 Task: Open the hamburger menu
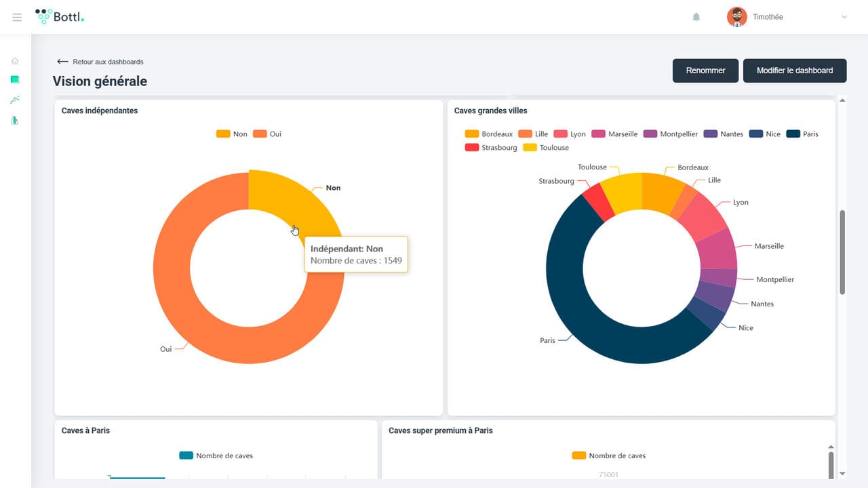click(17, 17)
